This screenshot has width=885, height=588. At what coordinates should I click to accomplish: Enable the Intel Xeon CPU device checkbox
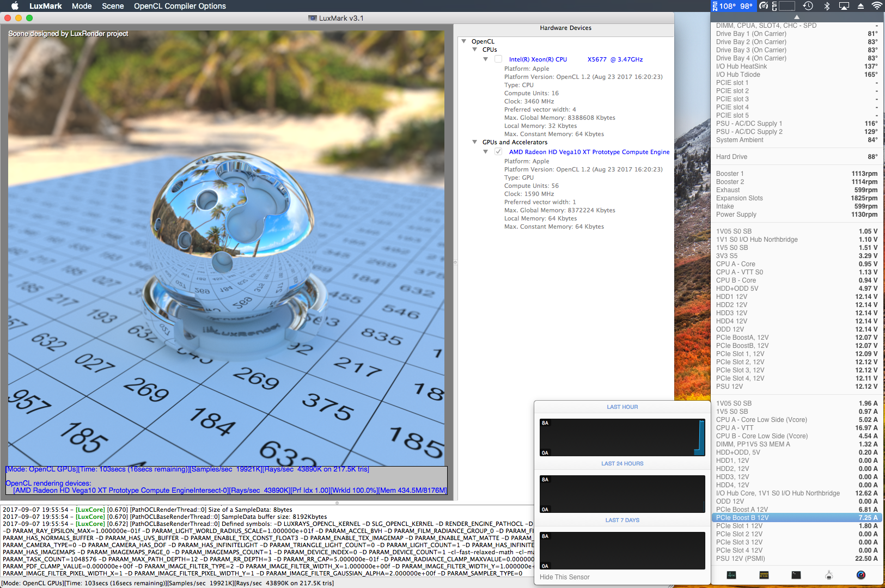tap(498, 59)
